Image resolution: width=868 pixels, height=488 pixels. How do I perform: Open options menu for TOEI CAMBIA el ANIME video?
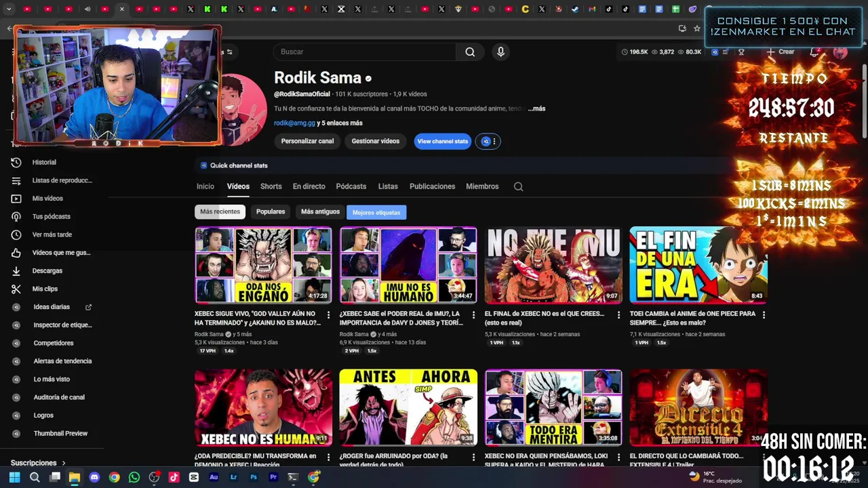pos(764,315)
